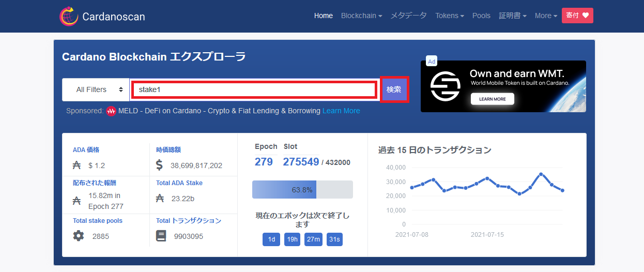Click the Cardanoscan logo icon
This screenshot has height=272, width=644.
click(68, 17)
